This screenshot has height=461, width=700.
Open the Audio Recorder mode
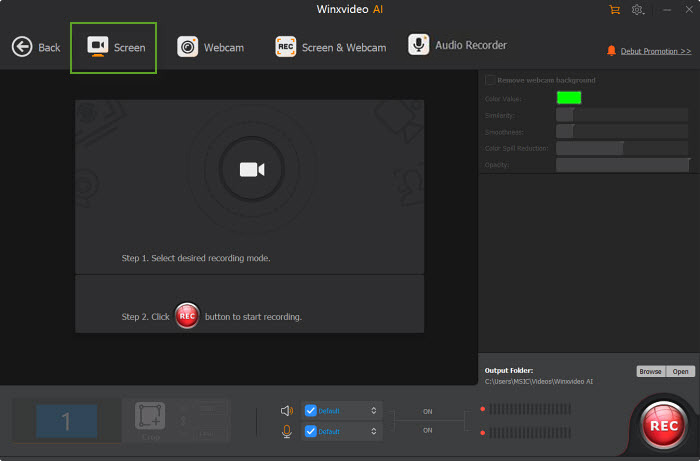pyautogui.click(x=457, y=45)
